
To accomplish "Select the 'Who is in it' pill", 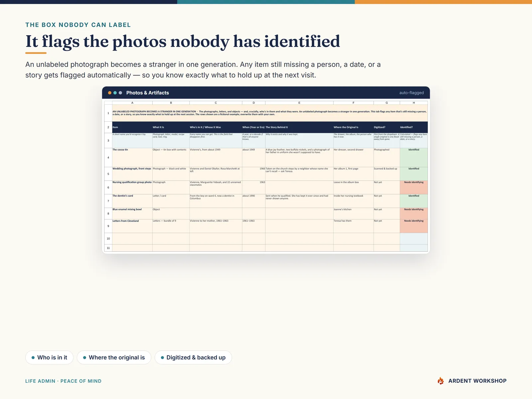I will click(49, 357).
